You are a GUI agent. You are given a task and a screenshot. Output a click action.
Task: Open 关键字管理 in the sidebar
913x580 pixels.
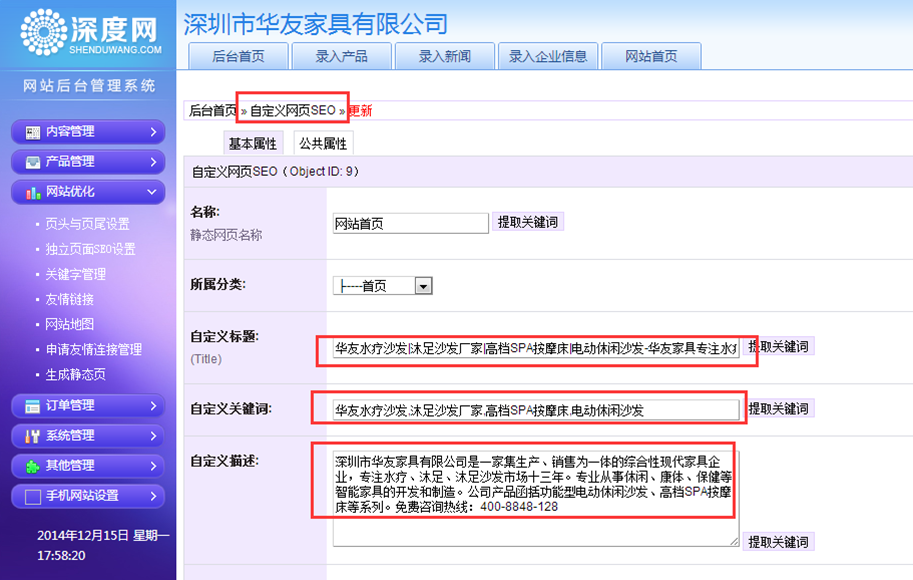tap(76, 274)
